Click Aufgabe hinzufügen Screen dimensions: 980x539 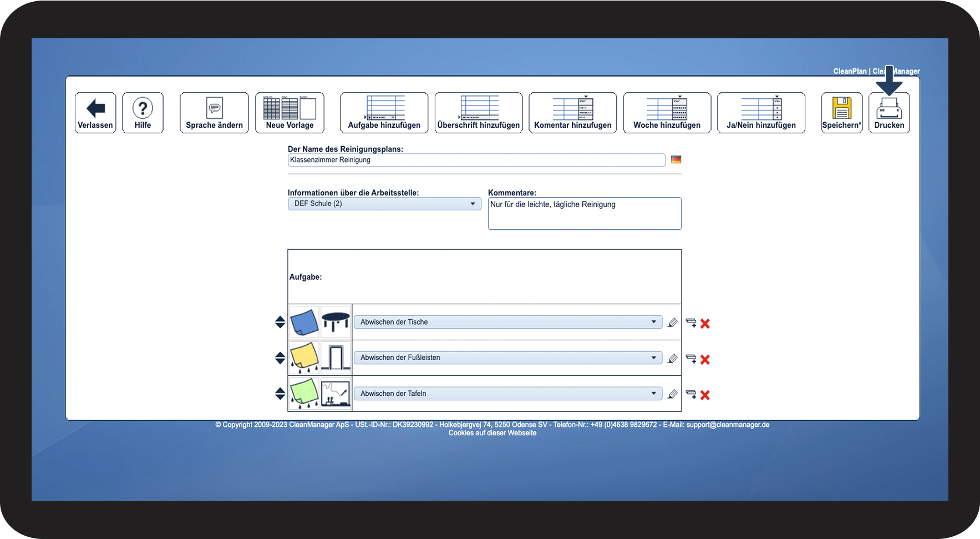pyautogui.click(x=384, y=113)
